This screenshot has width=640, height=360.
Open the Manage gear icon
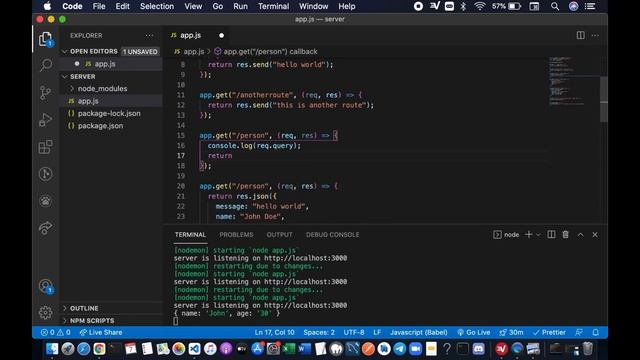click(x=45, y=313)
